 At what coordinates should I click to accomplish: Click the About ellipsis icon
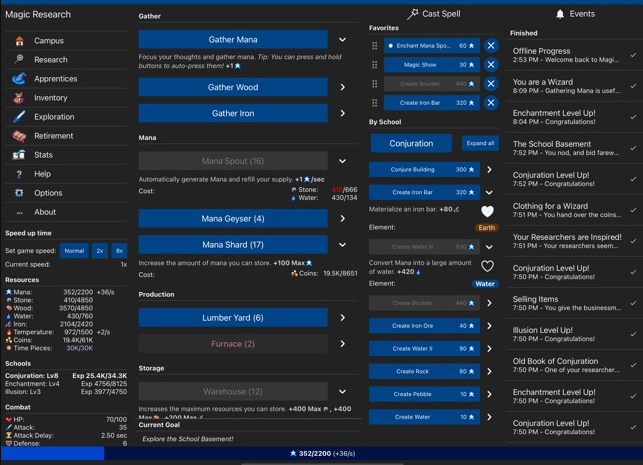tap(19, 212)
